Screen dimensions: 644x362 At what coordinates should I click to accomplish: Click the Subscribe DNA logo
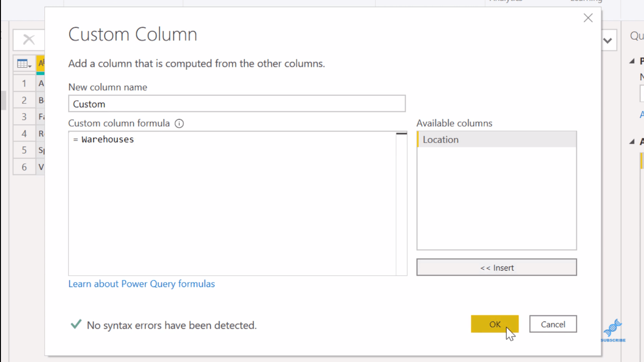tap(613, 330)
